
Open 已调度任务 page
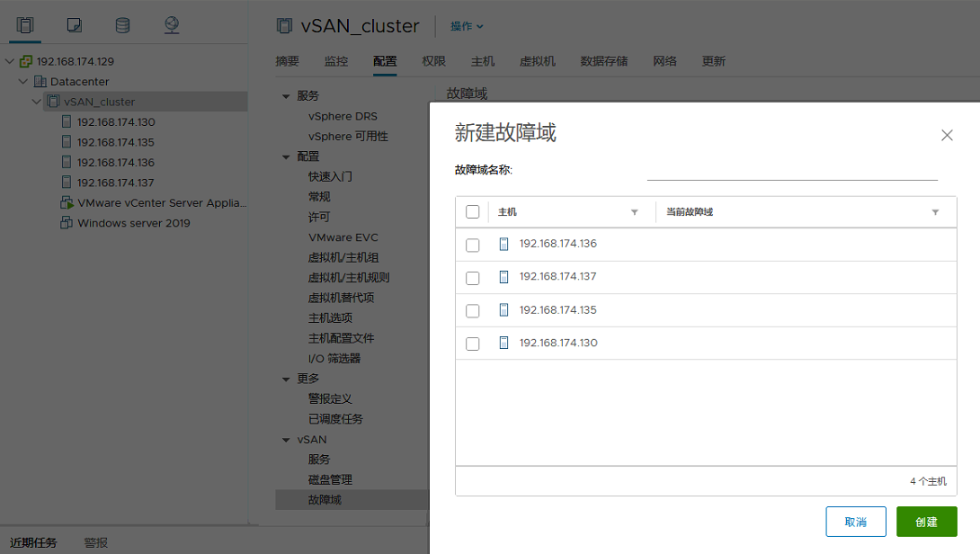335,419
